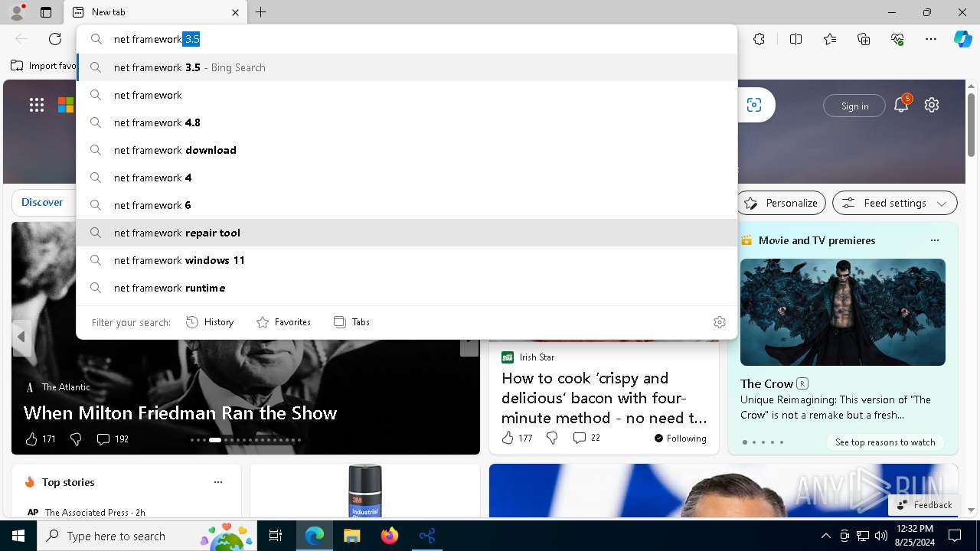Open Task View from the taskbar
The image size is (980, 551).
point(276,536)
